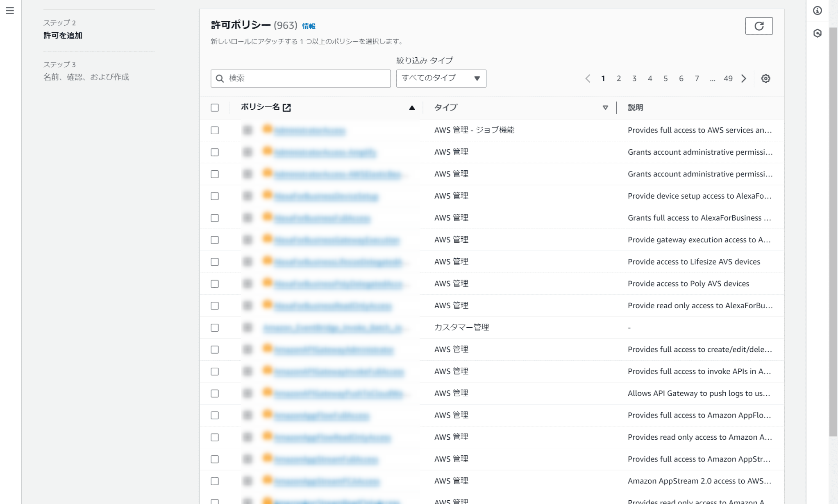This screenshot has height=504, width=838.
Task: Select all policies via the header checkbox
Action: click(215, 107)
